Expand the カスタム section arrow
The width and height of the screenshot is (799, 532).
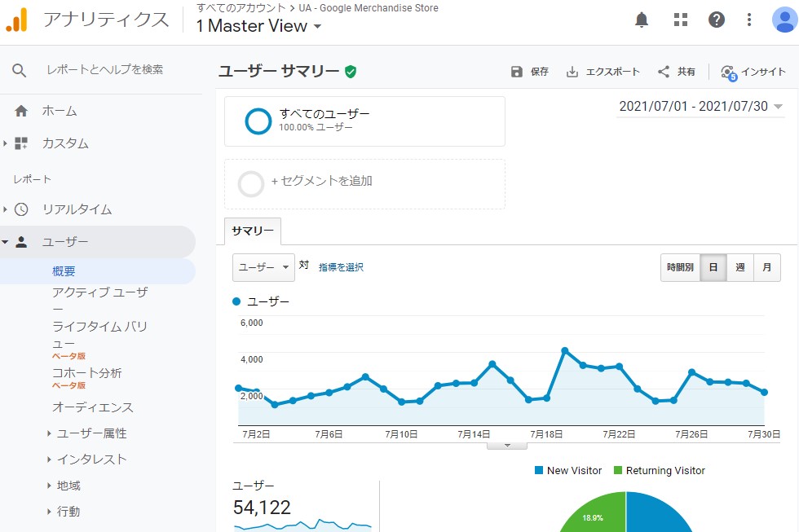(5, 143)
